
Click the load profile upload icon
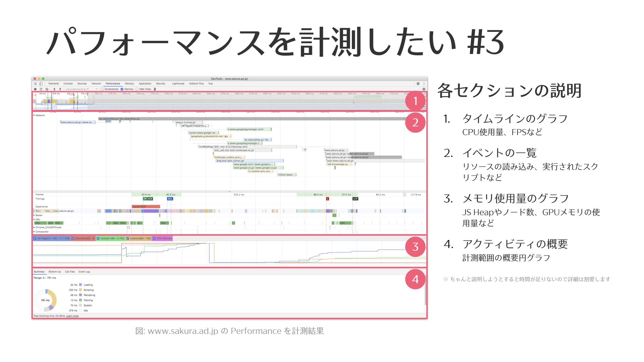54,89
